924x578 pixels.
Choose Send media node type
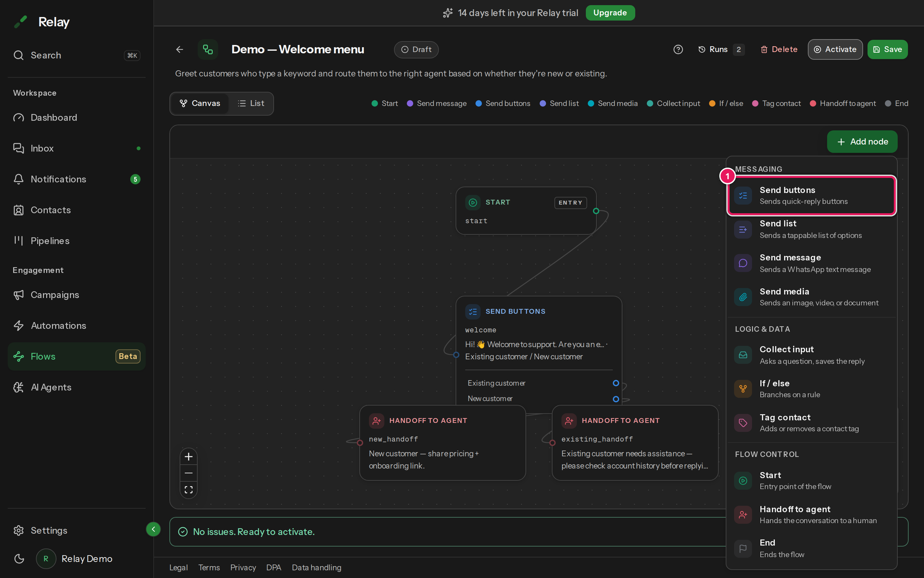click(x=812, y=297)
